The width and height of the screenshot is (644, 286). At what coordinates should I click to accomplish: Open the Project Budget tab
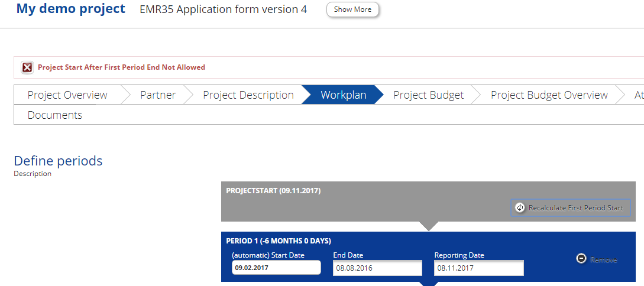tap(428, 95)
